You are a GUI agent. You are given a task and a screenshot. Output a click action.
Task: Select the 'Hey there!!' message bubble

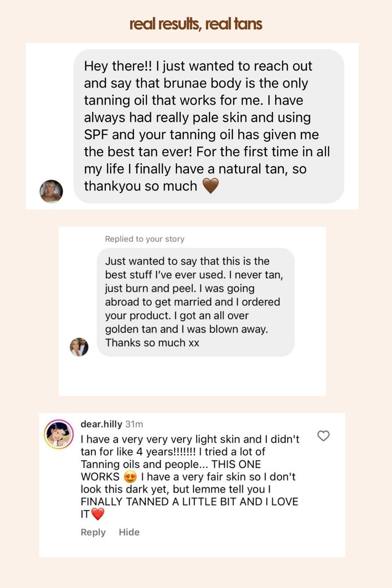(209, 126)
